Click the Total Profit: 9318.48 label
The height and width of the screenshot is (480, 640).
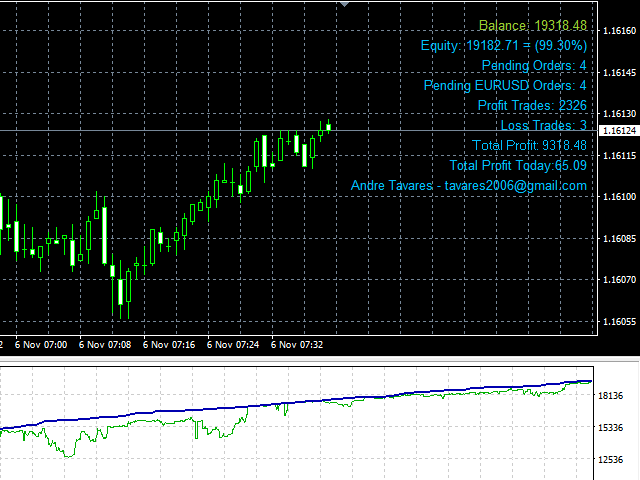coord(529,145)
